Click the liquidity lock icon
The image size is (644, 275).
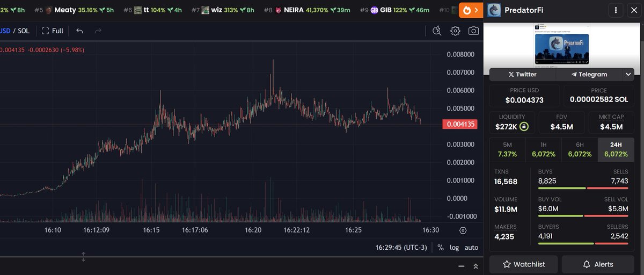point(524,127)
